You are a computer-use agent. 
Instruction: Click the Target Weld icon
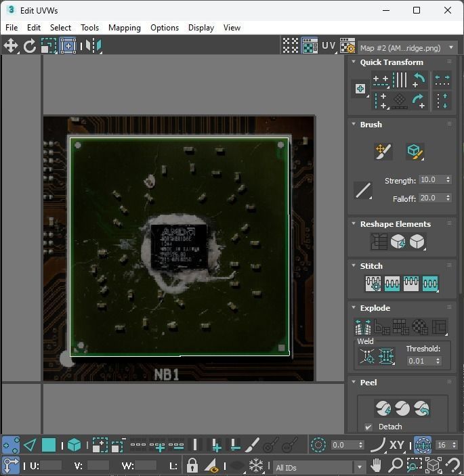[367, 355]
